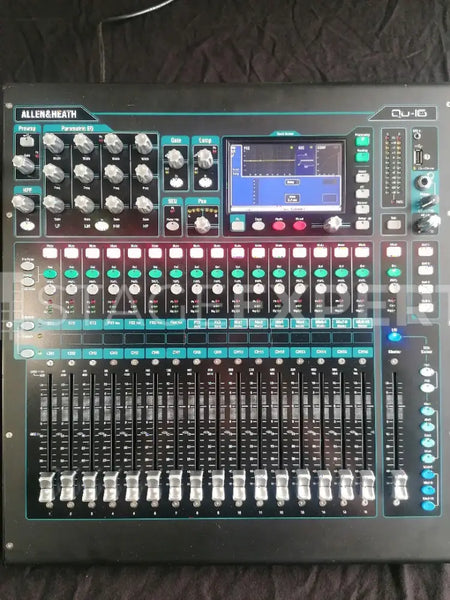Click the HF band Gain knob
Image resolution: width=450 pixels, height=600 pixels.
[144, 205]
